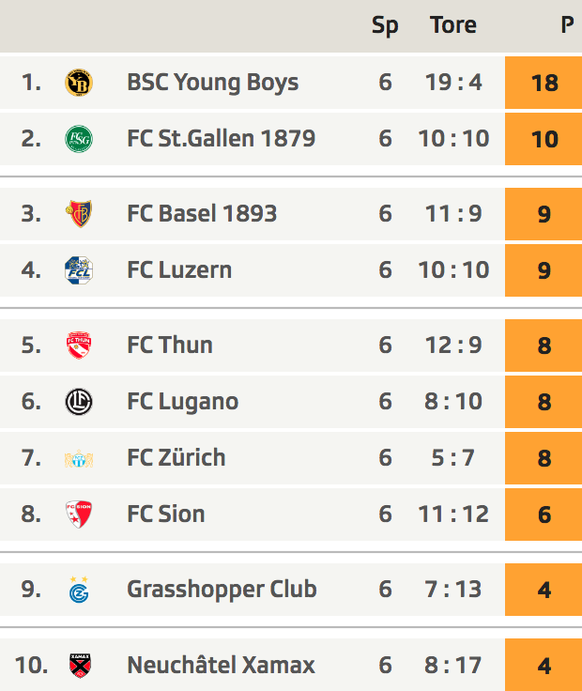The width and height of the screenshot is (582, 691).
Task: Sort by the Tore column header
Action: click(453, 25)
